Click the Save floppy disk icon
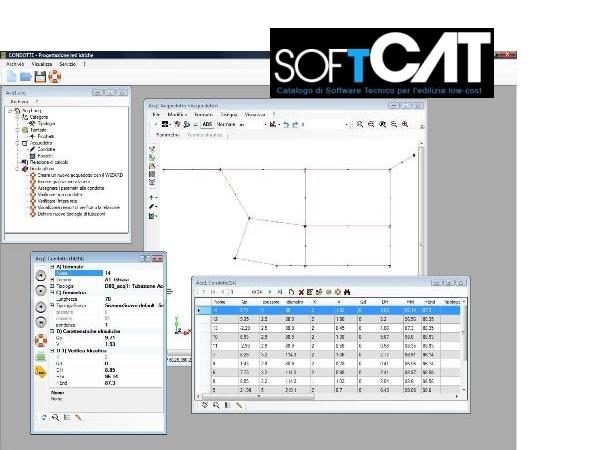The height and width of the screenshot is (450, 600). click(40, 77)
